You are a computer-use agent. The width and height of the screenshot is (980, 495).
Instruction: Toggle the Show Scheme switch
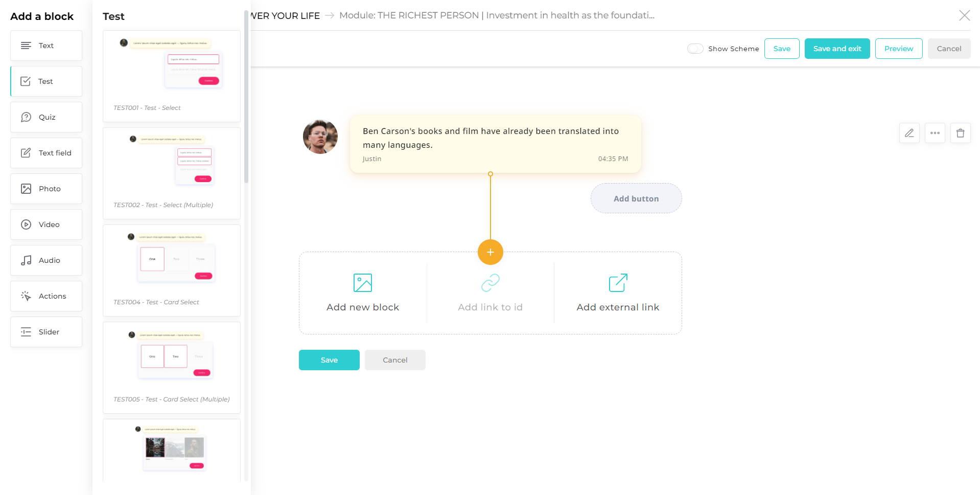click(x=695, y=49)
